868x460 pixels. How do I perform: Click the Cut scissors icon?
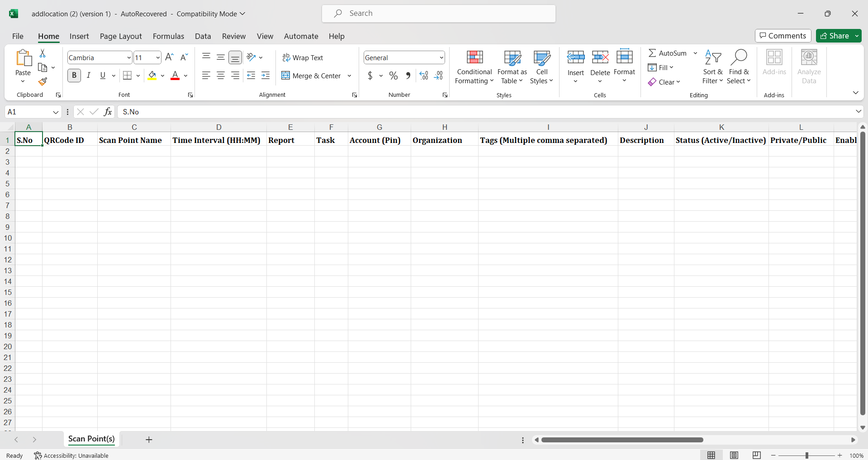(43, 53)
